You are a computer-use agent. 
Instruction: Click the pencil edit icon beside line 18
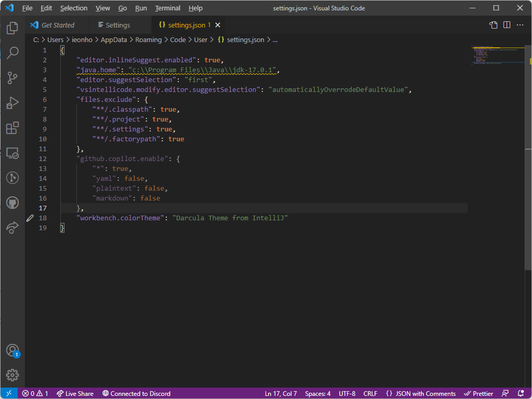click(x=30, y=218)
